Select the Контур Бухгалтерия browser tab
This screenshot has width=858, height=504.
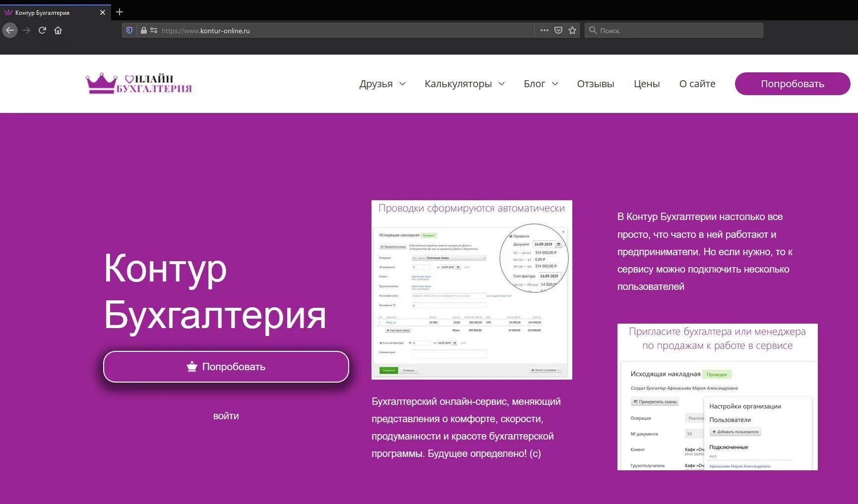[56, 12]
